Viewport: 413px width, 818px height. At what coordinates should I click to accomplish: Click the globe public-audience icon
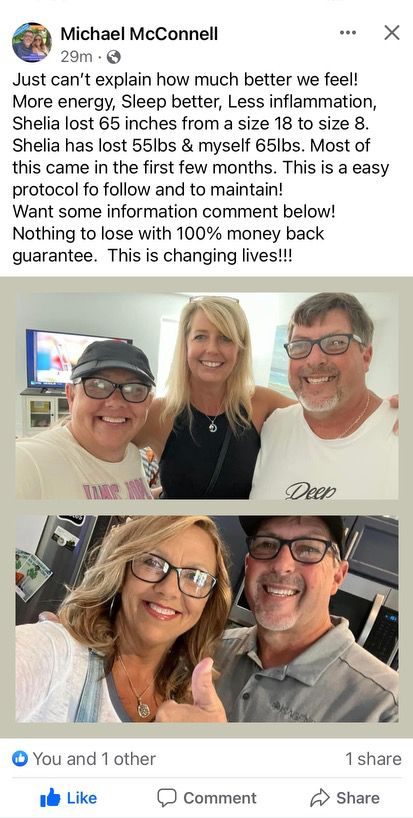click(x=114, y=56)
